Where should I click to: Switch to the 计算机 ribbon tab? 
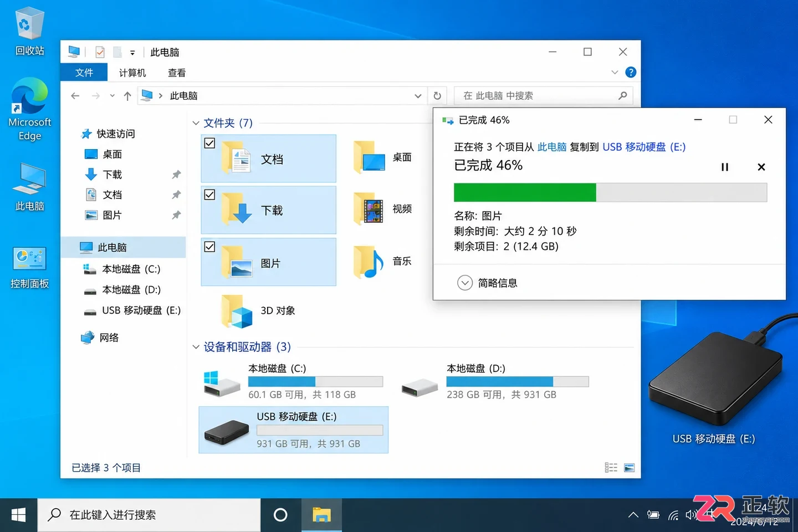coord(132,73)
